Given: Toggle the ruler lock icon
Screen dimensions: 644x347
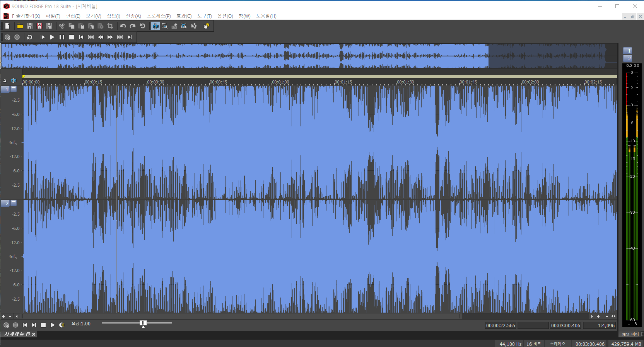Looking at the screenshot, I should coord(5,81).
